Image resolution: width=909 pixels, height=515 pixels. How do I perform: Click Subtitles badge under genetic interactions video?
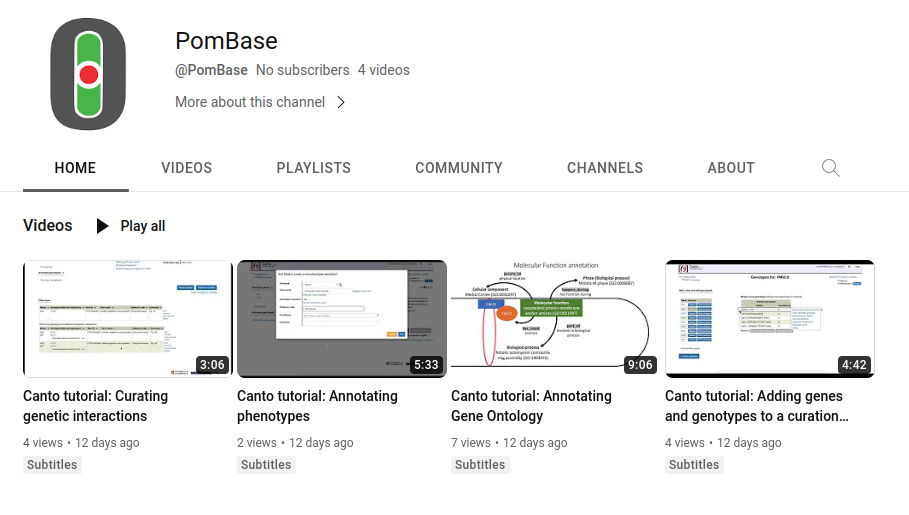pos(52,465)
